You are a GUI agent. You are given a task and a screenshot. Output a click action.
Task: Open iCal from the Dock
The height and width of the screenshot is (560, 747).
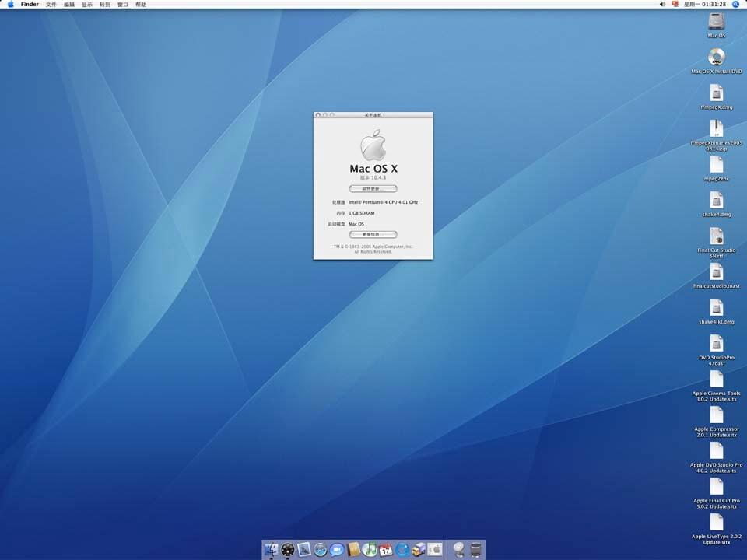coord(386,550)
